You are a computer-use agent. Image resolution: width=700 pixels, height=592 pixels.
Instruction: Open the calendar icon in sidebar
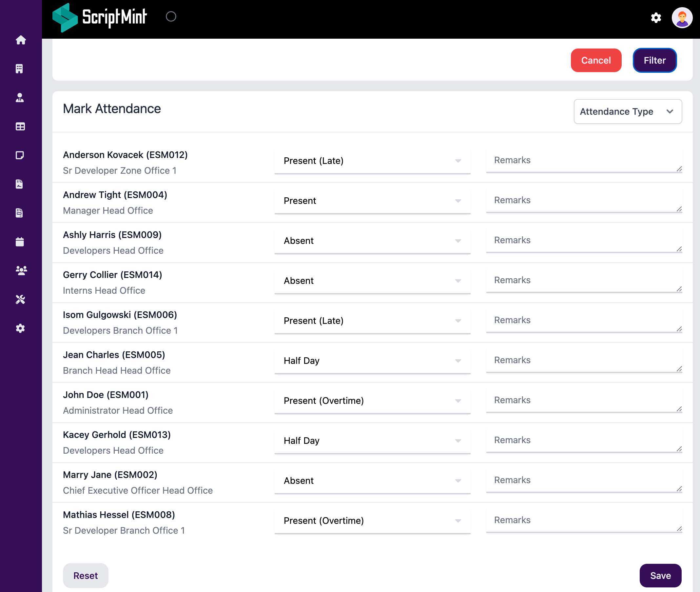20,242
